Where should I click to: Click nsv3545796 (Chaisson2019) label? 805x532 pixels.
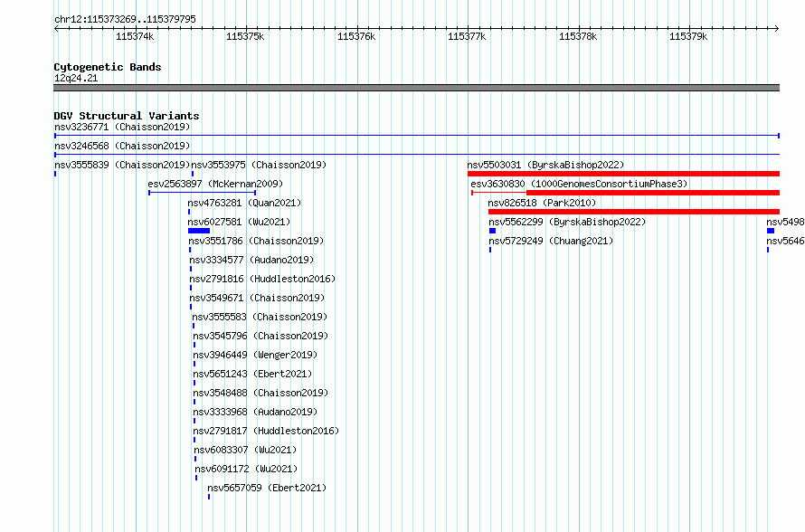(260, 336)
